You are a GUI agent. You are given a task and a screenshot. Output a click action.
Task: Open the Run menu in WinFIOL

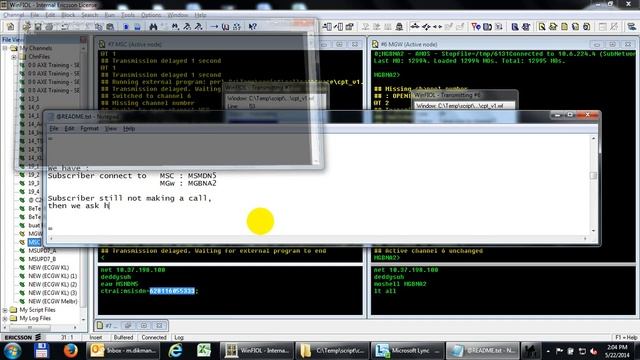110,15
